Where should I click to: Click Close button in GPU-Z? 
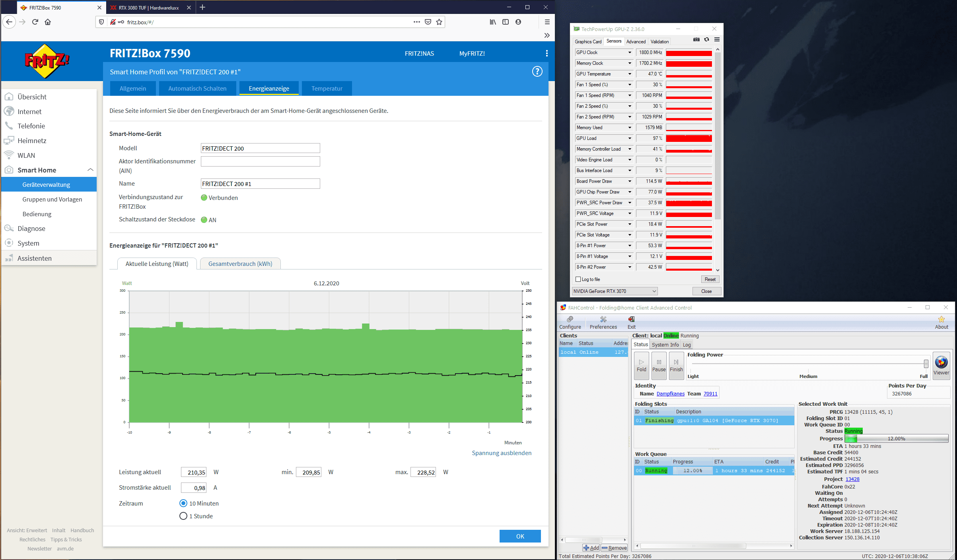706,291
